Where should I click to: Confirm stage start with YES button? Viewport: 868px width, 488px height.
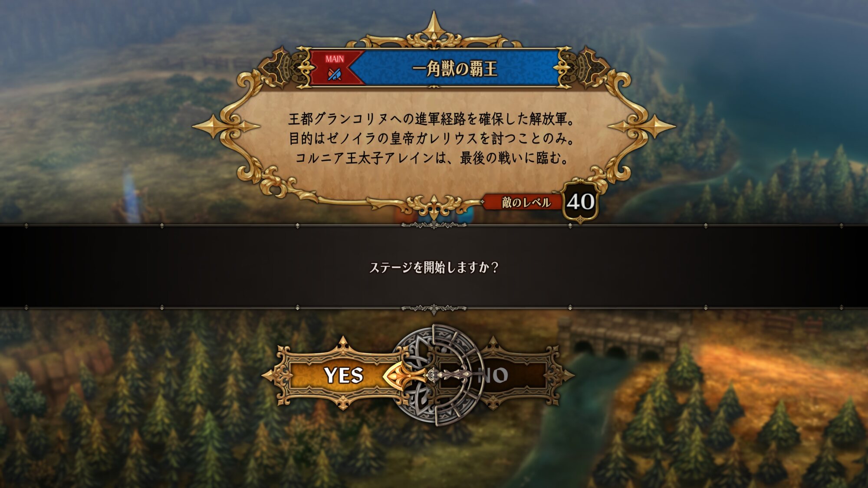pos(343,375)
